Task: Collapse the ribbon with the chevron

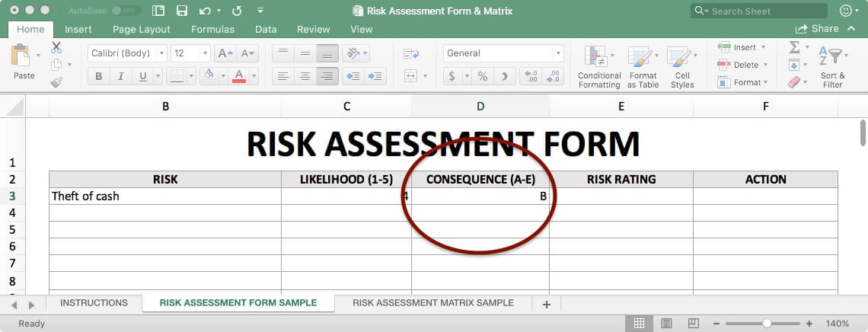Action: coord(850,29)
